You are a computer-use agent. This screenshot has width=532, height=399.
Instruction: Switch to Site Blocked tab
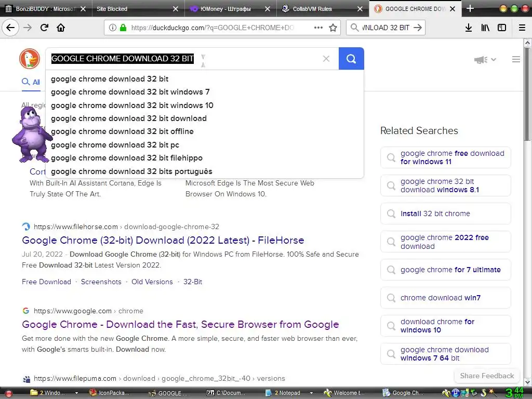click(x=135, y=9)
